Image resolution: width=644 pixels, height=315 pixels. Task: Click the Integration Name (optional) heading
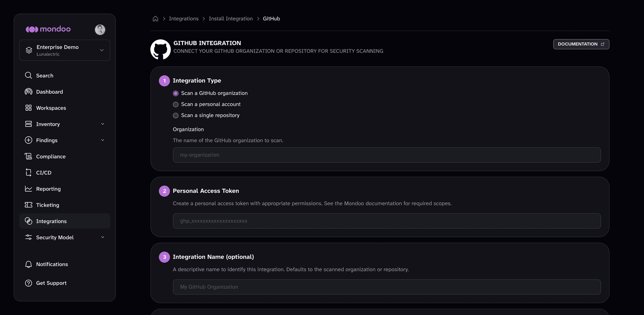click(x=213, y=257)
